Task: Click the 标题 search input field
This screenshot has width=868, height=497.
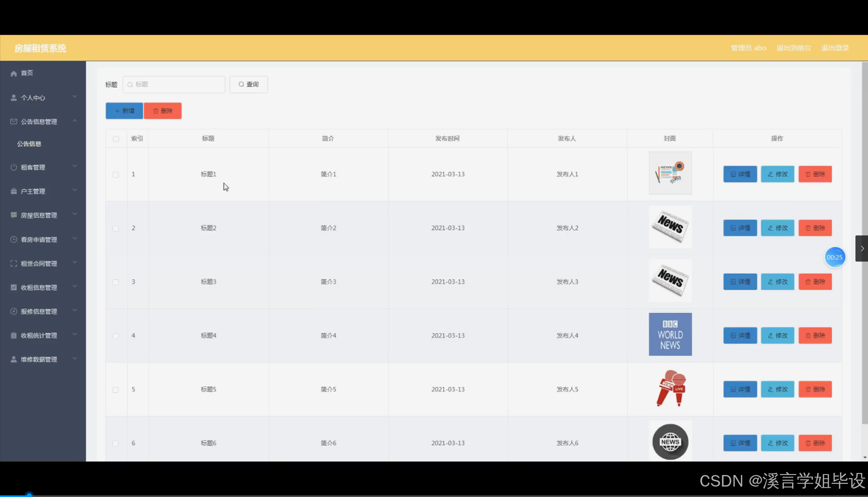Action: click(x=174, y=84)
